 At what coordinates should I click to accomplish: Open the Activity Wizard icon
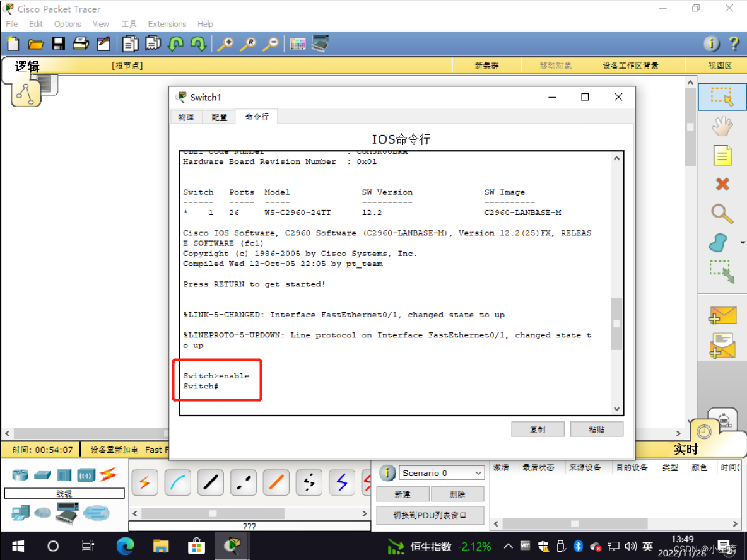point(103,44)
